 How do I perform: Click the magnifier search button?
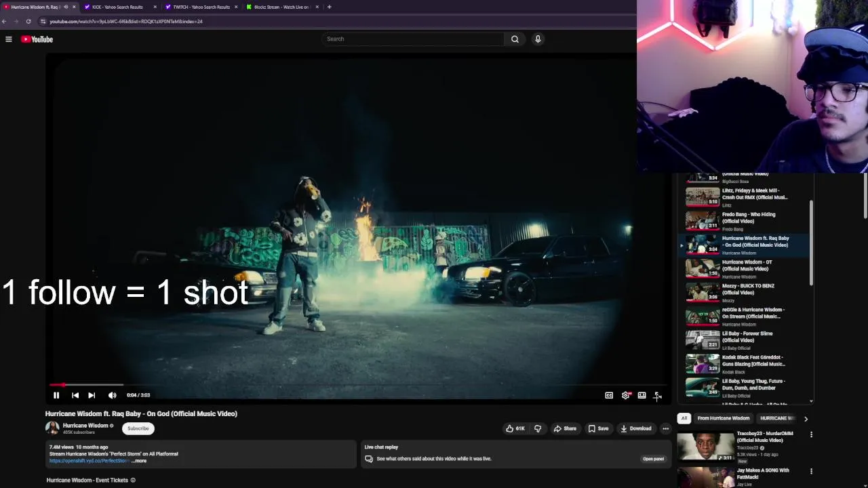[x=515, y=39]
